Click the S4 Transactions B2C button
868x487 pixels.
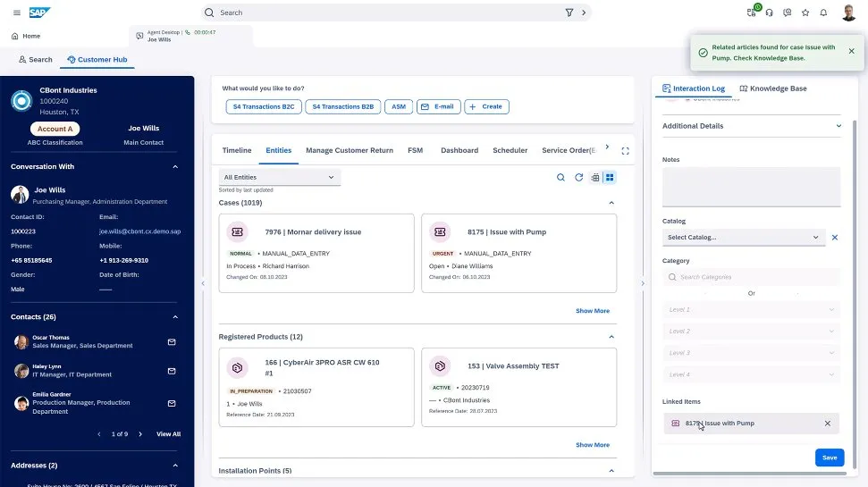click(x=263, y=106)
